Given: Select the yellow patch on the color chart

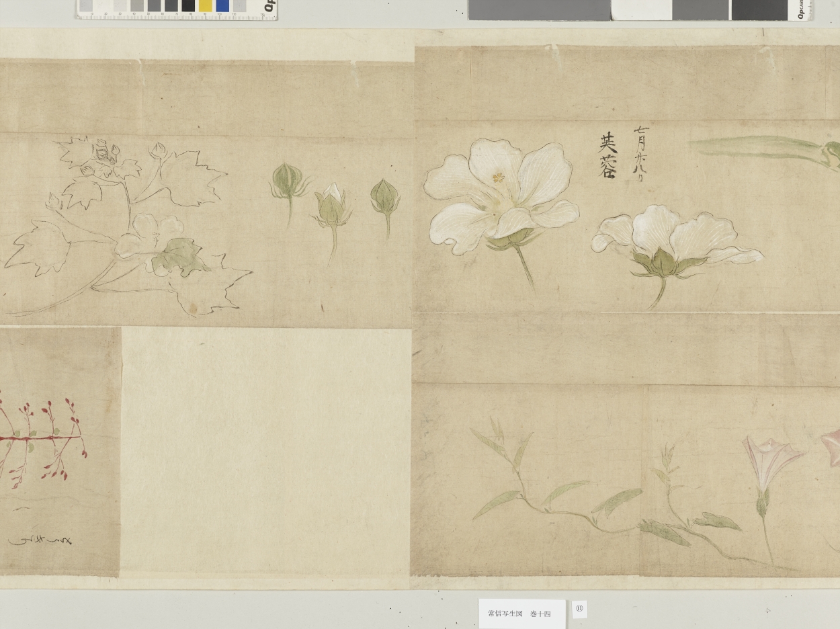Looking at the screenshot, I should click(x=205, y=6).
